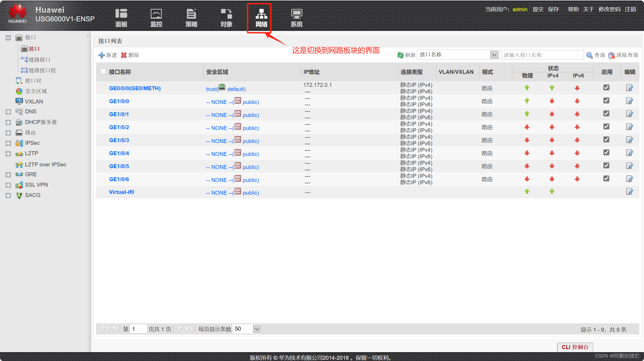Click the edit icon for GE1/0/0
644x361 pixels.
[629, 101]
